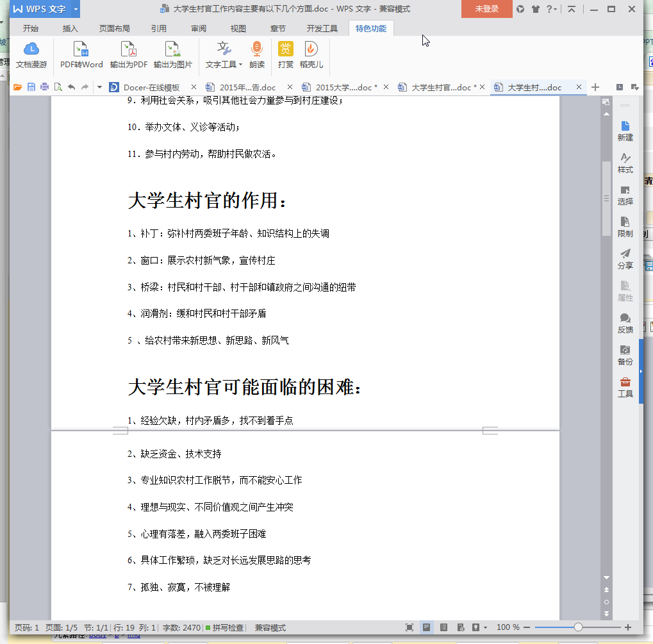Switch to outline view in status bar
653x644 pixels.
click(443, 627)
